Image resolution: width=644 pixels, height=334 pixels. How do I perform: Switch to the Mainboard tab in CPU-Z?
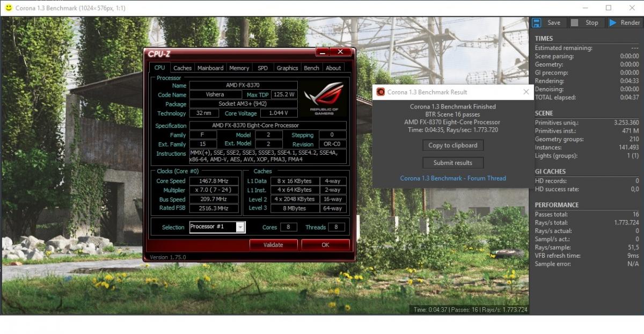tap(210, 68)
